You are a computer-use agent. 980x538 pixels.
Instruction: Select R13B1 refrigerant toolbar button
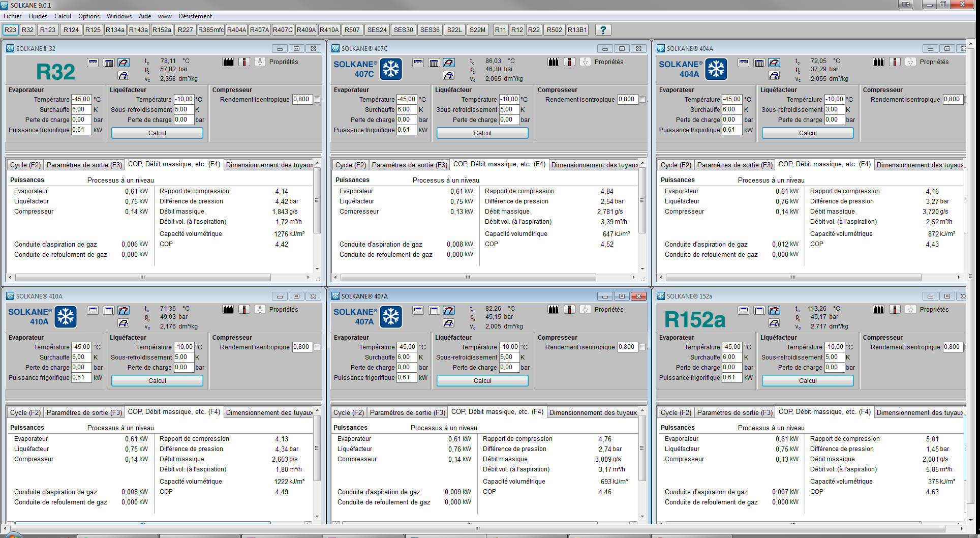577,30
